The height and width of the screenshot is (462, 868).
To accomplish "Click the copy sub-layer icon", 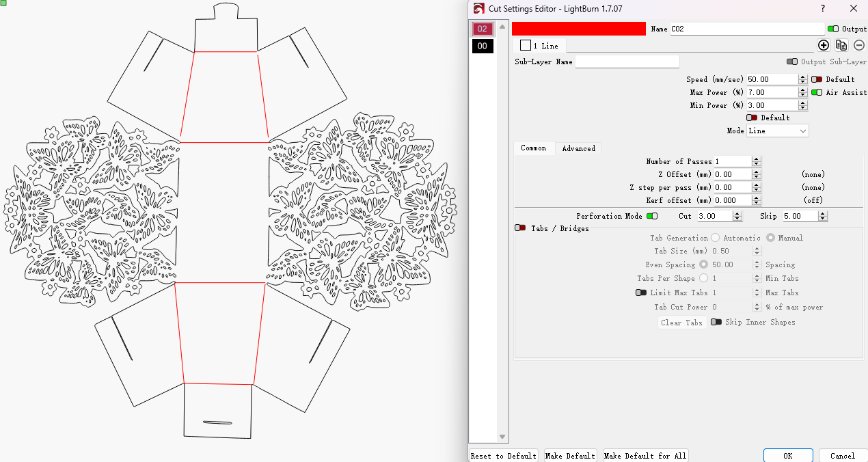I will click(x=841, y=45).
